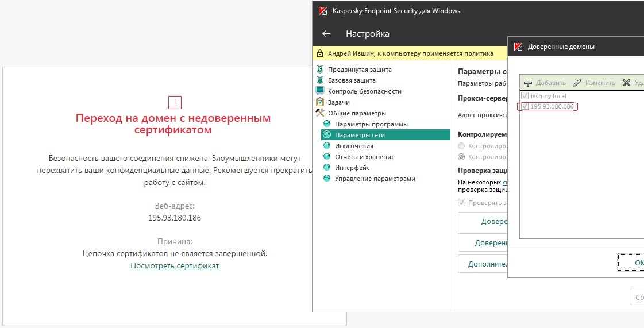The height and width of the screenshot is (328, 644).
Task: Click the Базовая защита shield icon
Action: (x=320, y=80)
